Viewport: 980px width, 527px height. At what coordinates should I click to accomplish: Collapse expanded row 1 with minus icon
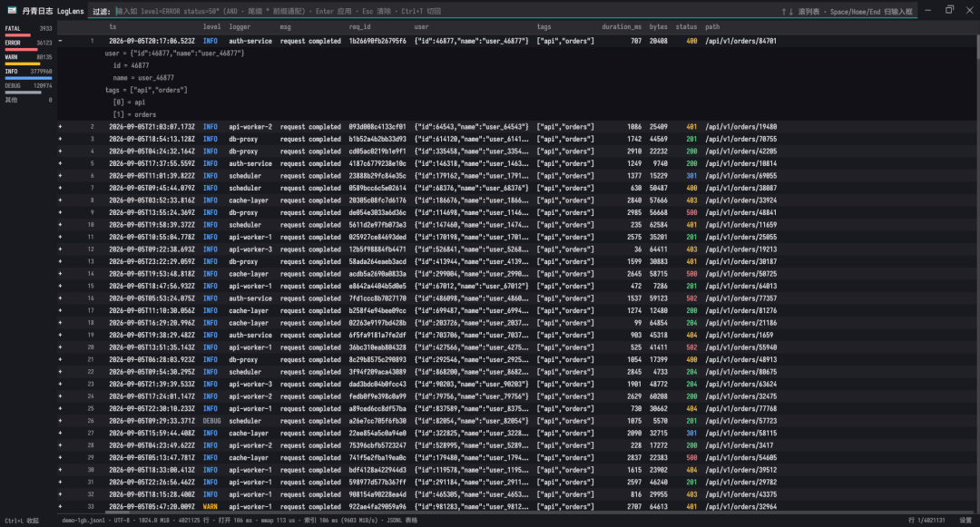(61, 41)
